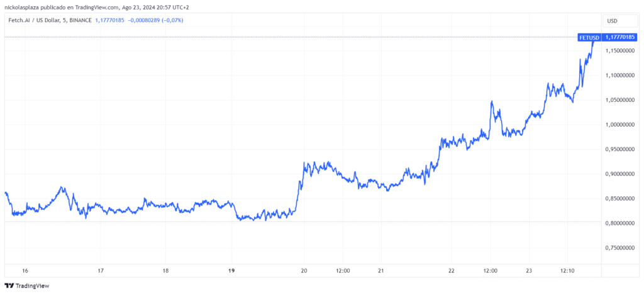Select date 18 on time axis
This screenshot has width=644, height=294.
pos(165,271)
